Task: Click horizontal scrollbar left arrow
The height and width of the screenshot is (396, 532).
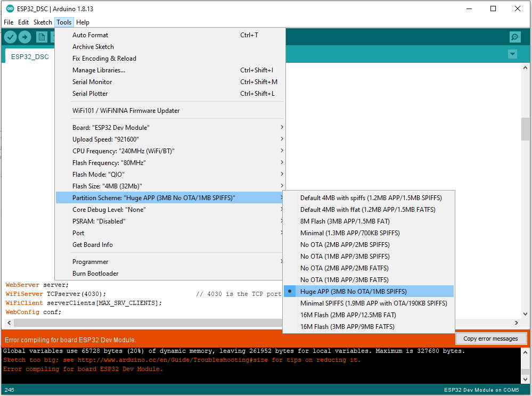Action: 9,323
